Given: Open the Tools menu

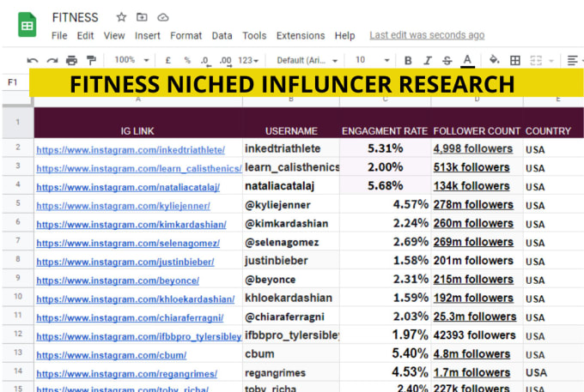Looking at the screenshot, I should [254, 36].
